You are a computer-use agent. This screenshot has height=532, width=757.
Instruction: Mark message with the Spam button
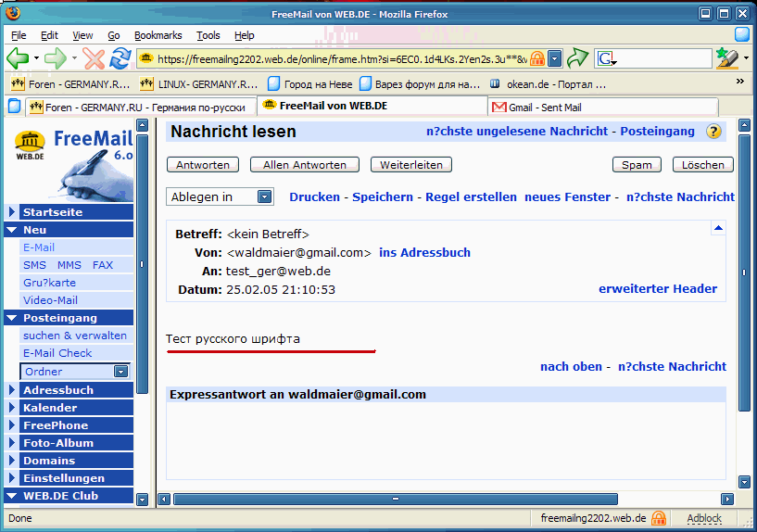pyautogui.click(x=637, y=165)
